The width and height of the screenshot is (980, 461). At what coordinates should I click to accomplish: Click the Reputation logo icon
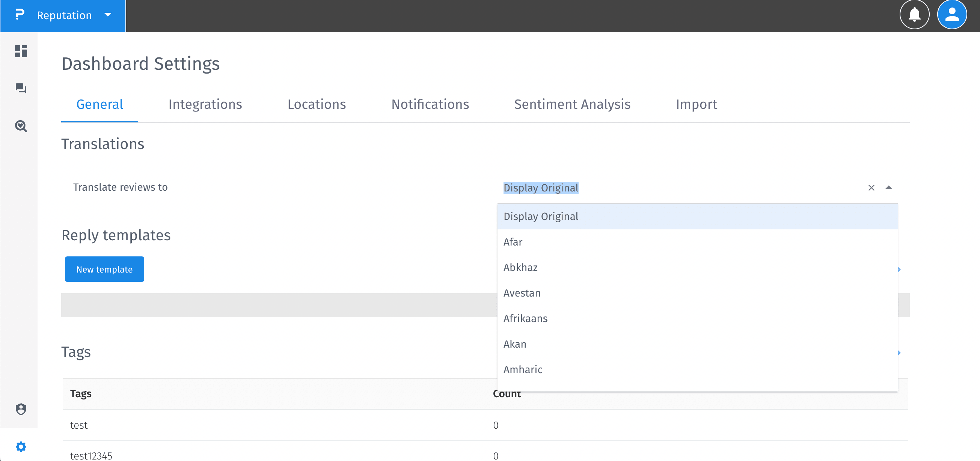(20, 15)
